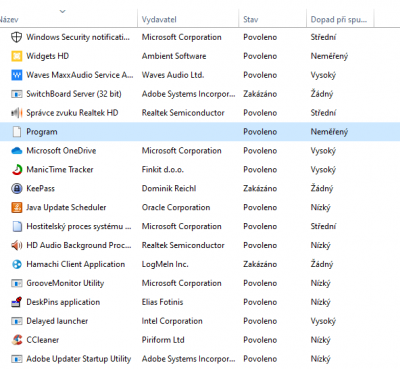Click publisher Ambient Software
Image resolution: width=400 pixels, height=369 pixels.
pos(174,56)
